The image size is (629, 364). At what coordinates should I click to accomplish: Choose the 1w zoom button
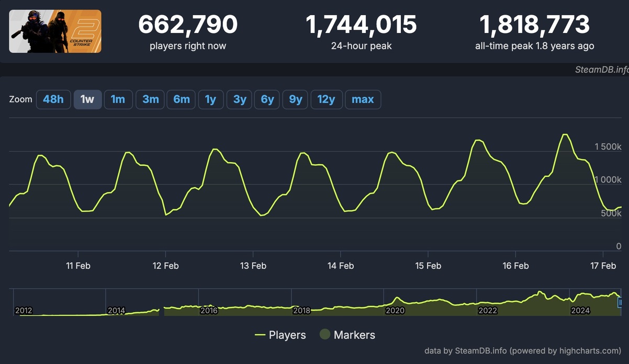pos(87,99)
